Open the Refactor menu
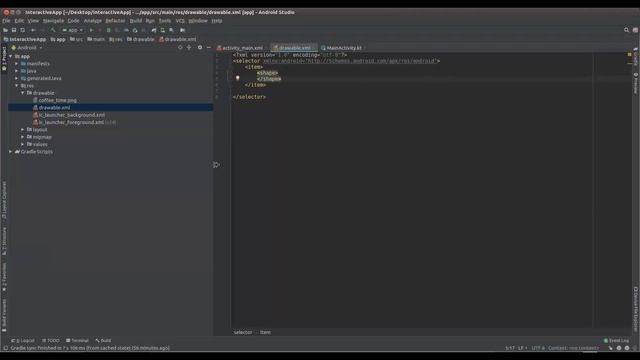Image resolution: width=640 pixels, height=360 pixels. click(x=116, y=20)
